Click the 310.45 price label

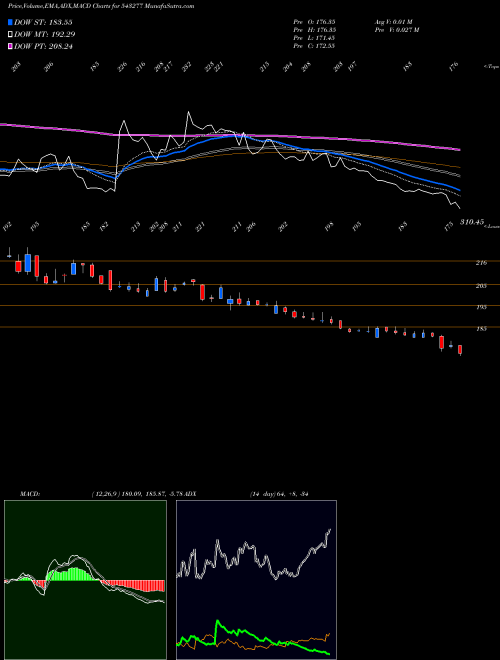472,222
